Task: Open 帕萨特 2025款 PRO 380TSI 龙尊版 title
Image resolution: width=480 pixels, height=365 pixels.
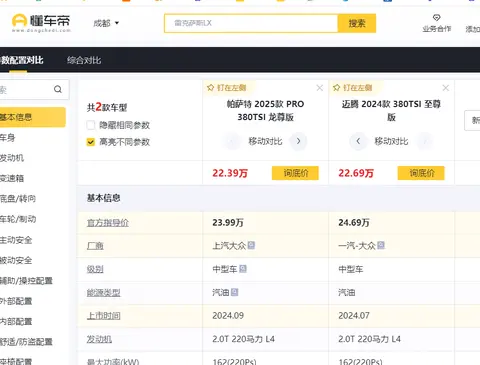Action: coord(265,111)
